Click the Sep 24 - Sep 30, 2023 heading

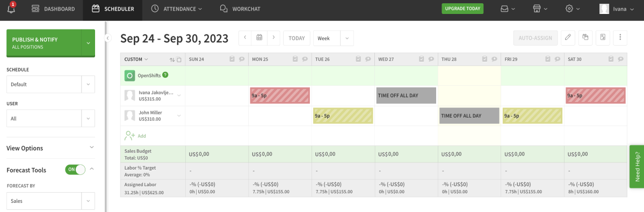tap(174, 39)
